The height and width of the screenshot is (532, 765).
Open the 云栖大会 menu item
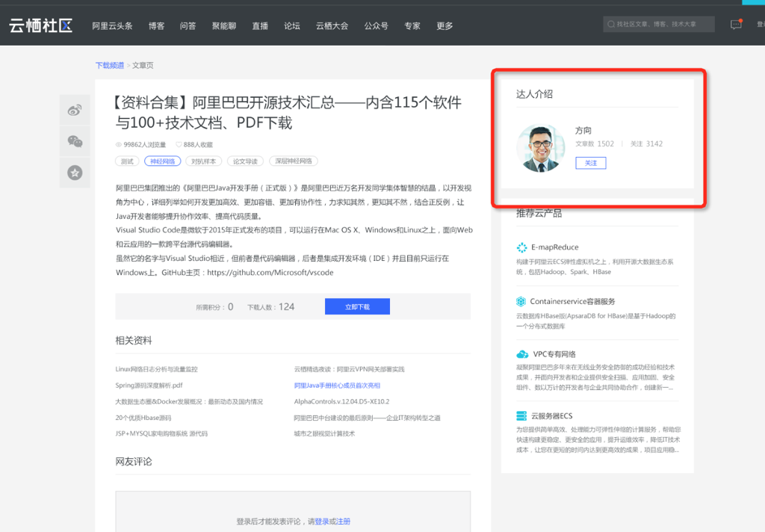point(332,26)
